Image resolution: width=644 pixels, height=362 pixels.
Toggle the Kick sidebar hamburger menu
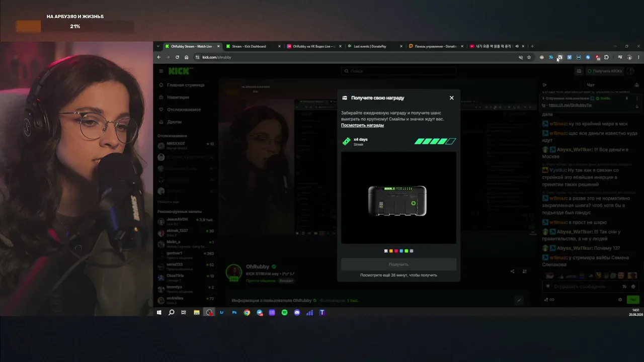161,71
